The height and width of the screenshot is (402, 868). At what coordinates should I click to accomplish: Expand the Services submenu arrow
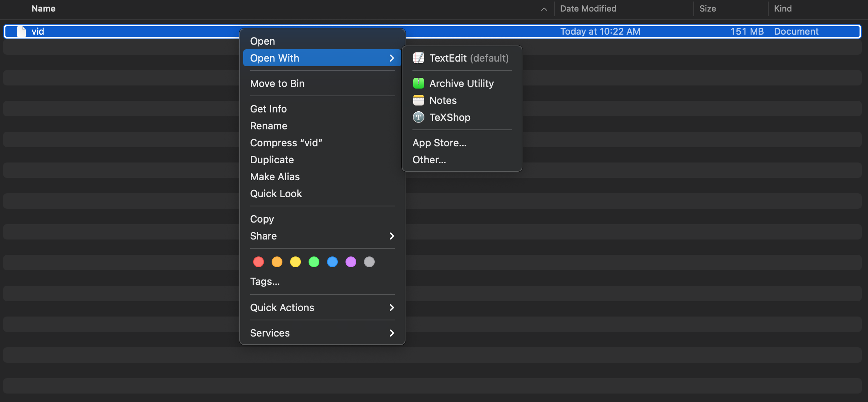[x=392, y=333]
